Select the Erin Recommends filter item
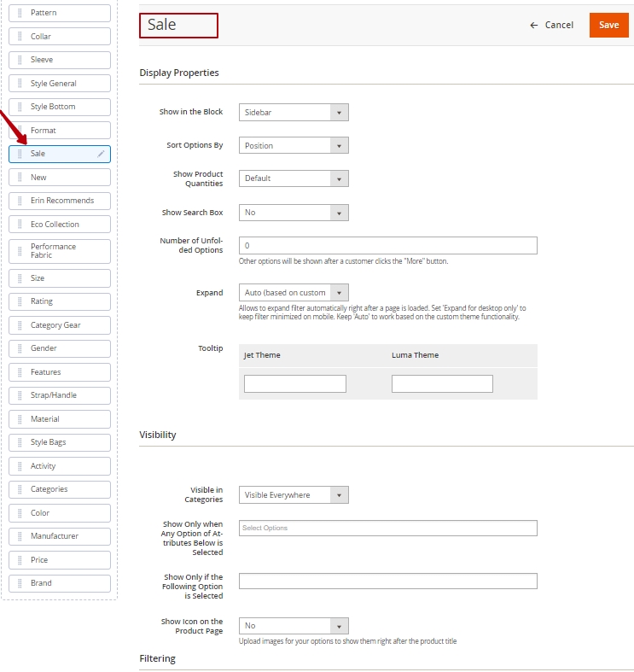 click(61, 201)
